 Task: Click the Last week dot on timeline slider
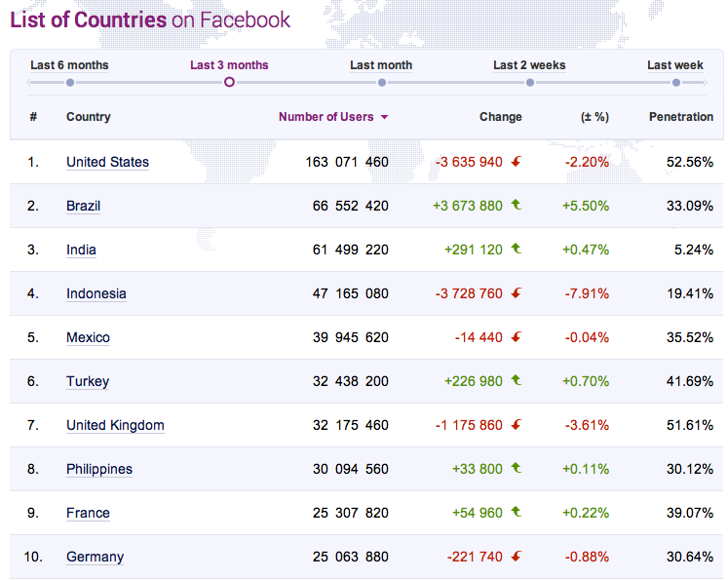tap(676, 83)
